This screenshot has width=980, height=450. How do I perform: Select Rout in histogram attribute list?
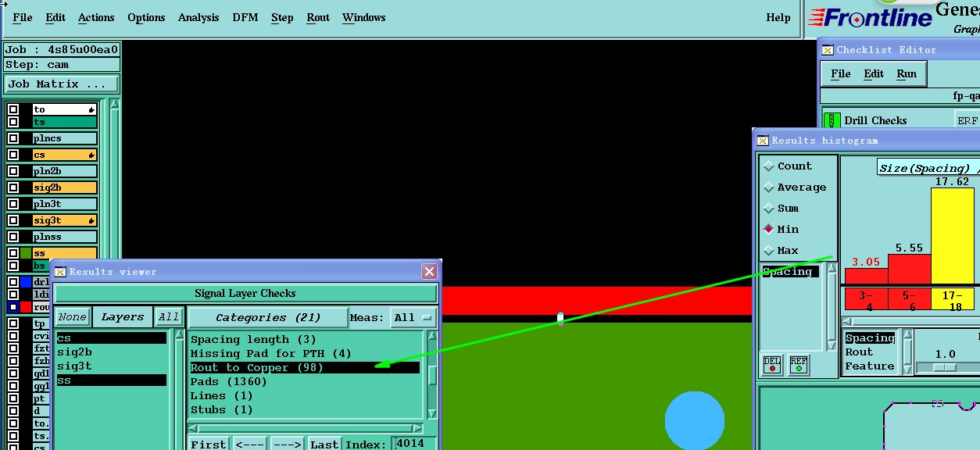(x=871, y=352)
